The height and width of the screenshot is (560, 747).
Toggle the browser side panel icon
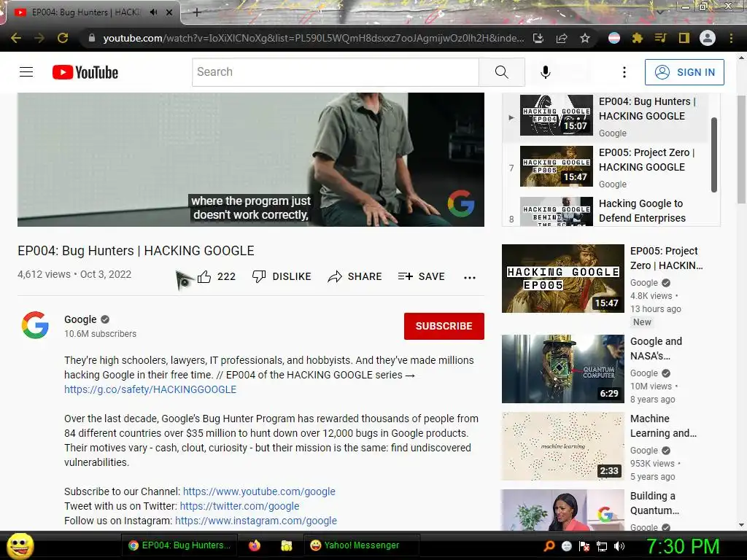(x=684, y=38)
